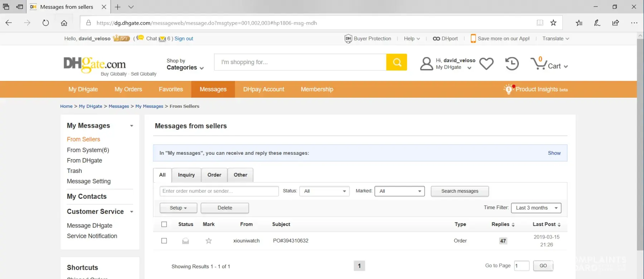644x279 pixels.
Task: Click the page's vertical scrollbar
Action: coord(640,143)
